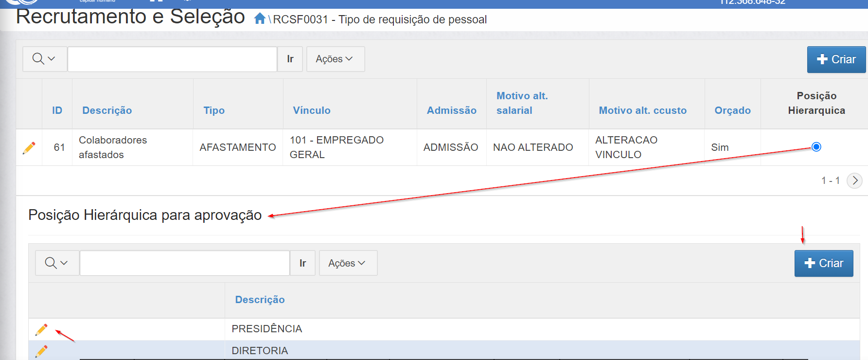Viewport: 868px width, 360px height.
Task: Sort by Descrição header in lower table
Action: [260, 300]
